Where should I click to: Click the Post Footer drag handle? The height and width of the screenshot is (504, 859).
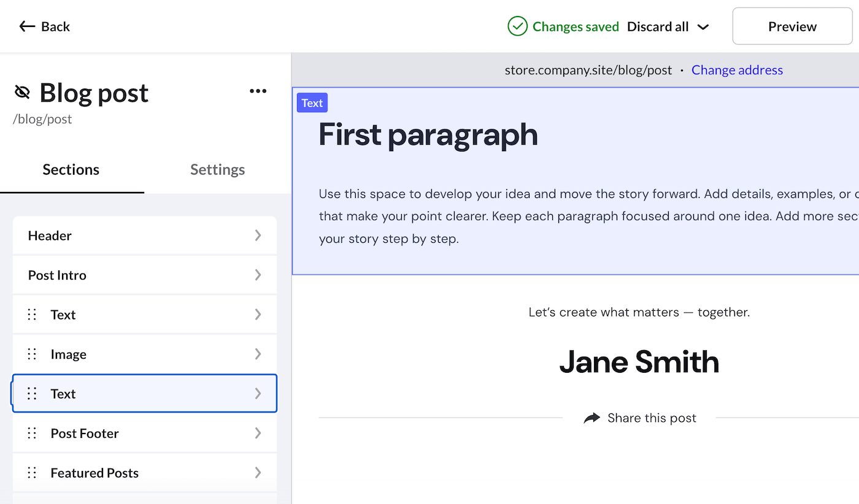[32, 433]
